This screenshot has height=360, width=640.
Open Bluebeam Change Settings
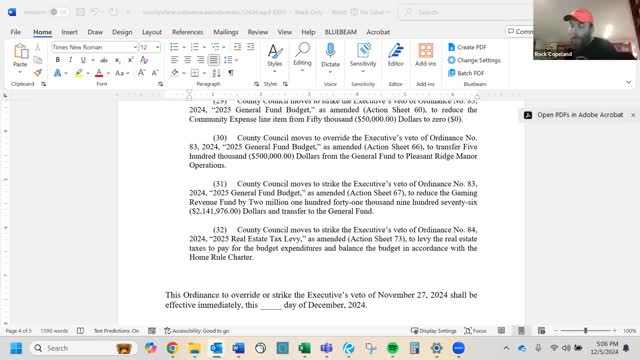pyautogui.click(x=474, y=60)
